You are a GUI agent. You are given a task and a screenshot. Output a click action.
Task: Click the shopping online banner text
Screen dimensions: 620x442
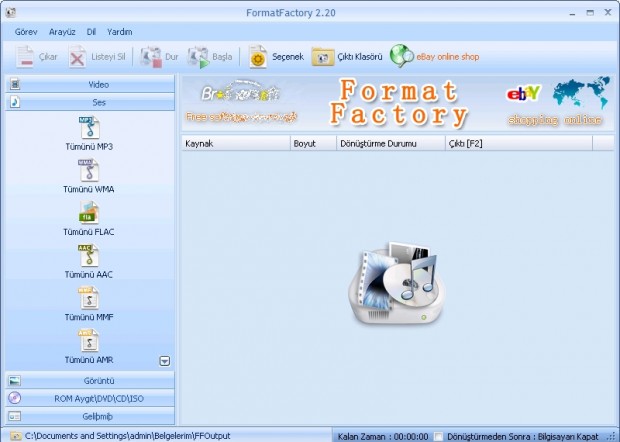(555, 120)
